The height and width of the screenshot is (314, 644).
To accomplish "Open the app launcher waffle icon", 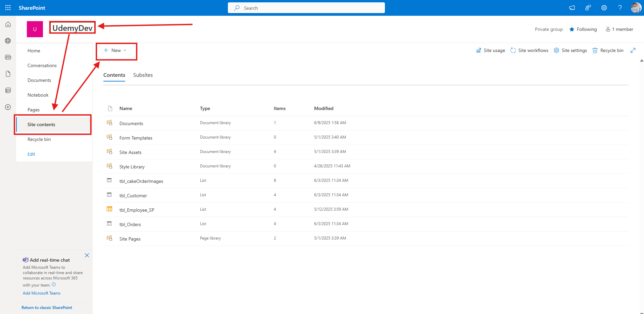I will (x=8, y=8).
